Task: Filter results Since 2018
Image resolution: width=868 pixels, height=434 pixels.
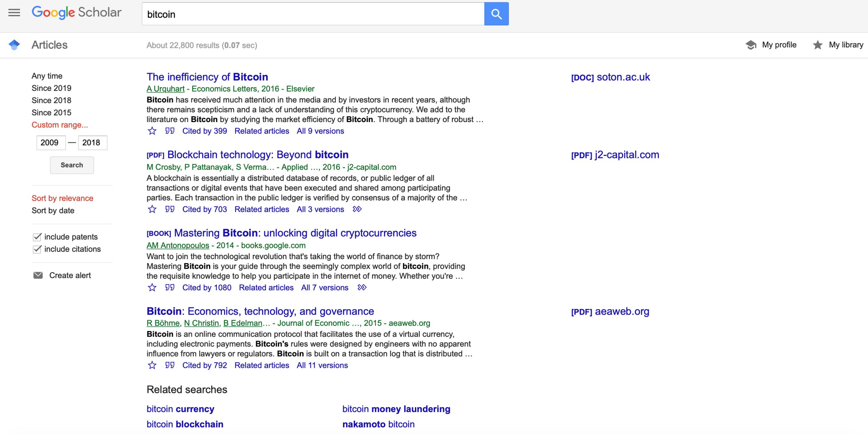Action: click(52, 100)
